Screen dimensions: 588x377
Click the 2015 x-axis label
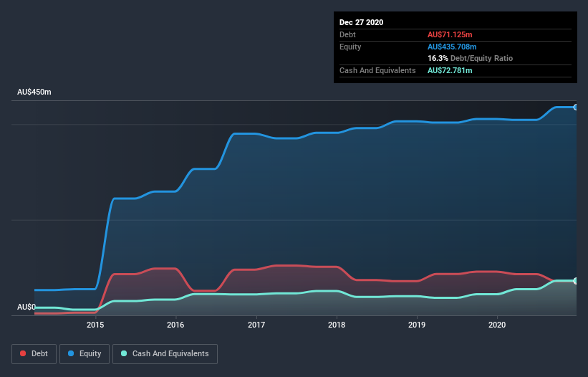[x=95, y=325]
